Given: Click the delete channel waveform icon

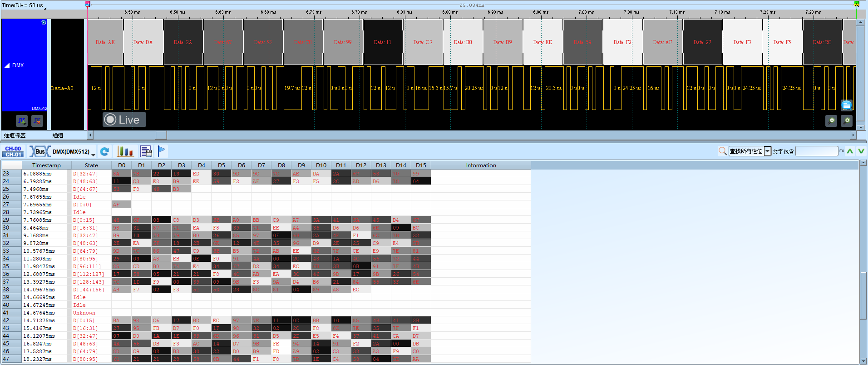Looking at the screenshot, I should pos(37,121).
